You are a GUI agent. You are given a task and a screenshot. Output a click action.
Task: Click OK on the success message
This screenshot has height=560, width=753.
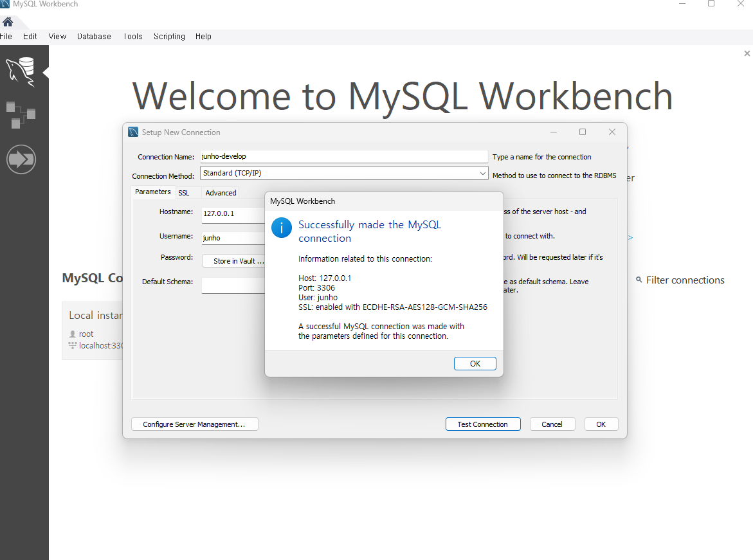475,363
